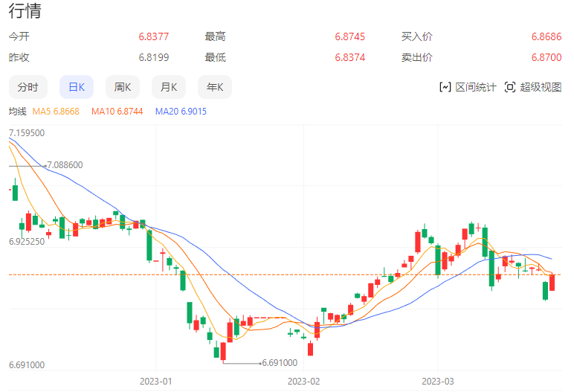Select the 2023-02 date axis label
This screenshot has height=392, width=574.
click(x=303, y=381)
